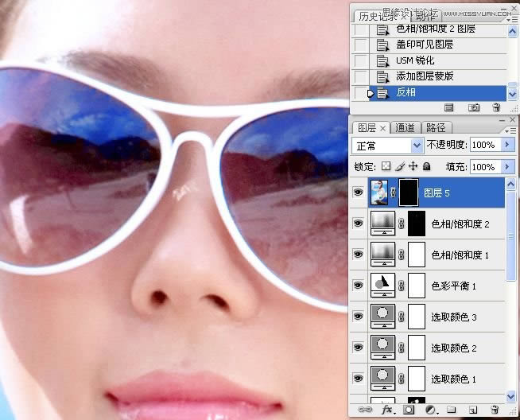Lock position move icon
Viewport: 520px width, 420px height.
tap(413, 166)
